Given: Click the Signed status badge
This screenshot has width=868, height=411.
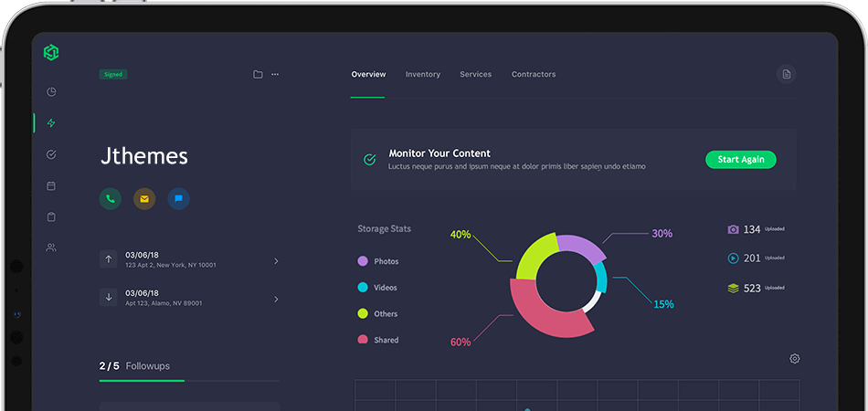Looking at the screenshot, I should pos(113,74).
